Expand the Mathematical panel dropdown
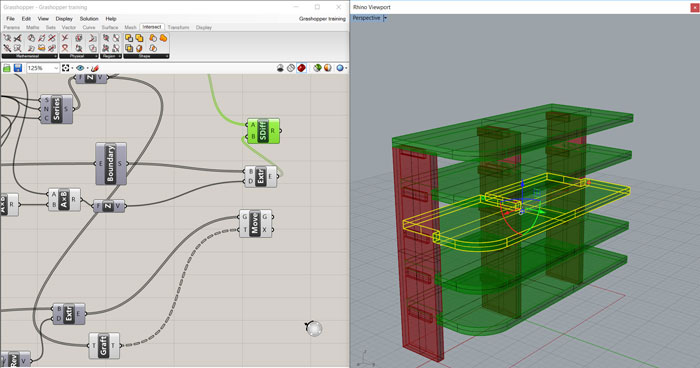 (55, 56)
